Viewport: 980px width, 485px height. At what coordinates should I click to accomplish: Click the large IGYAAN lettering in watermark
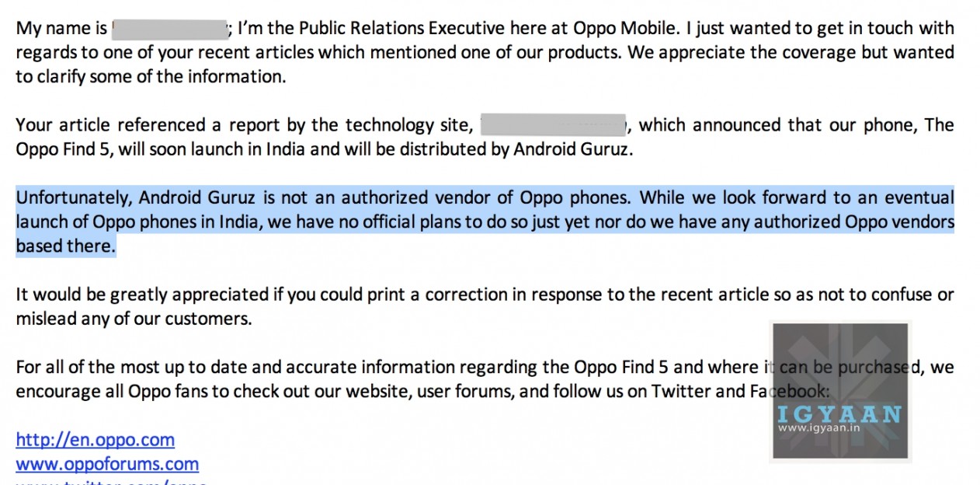[x=839, y=413]
